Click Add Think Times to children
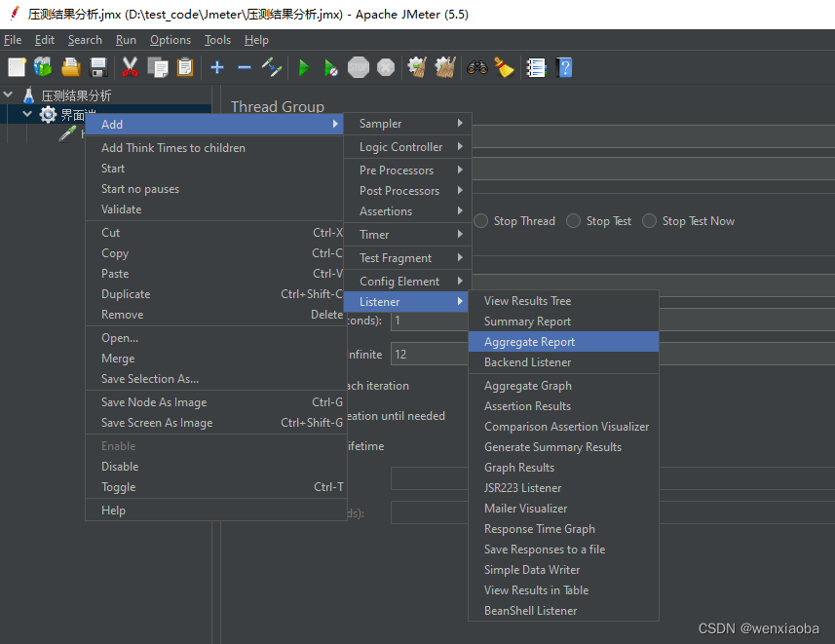 (x=173, y=148)
